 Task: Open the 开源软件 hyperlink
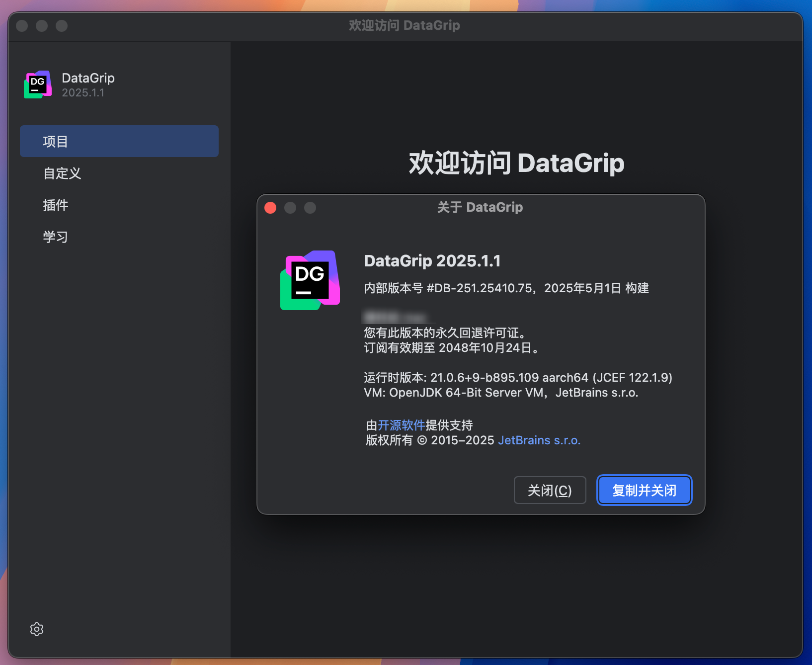tap(401, 425)
